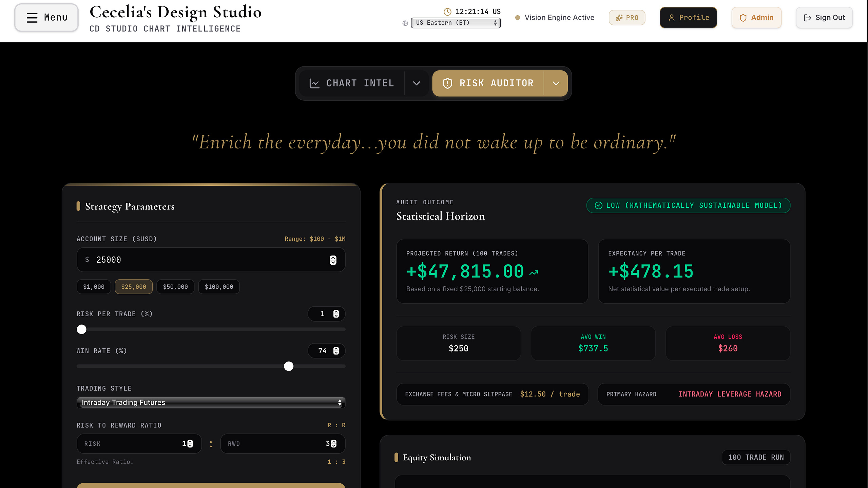Click the INTRADAY LEVERAGE HAZARD text
868x488 pixels.
point(730,394)
